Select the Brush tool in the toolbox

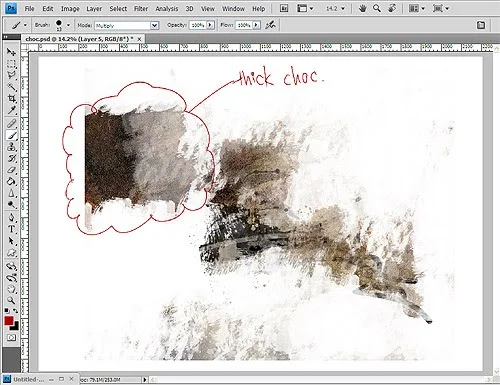pos(11,135)
